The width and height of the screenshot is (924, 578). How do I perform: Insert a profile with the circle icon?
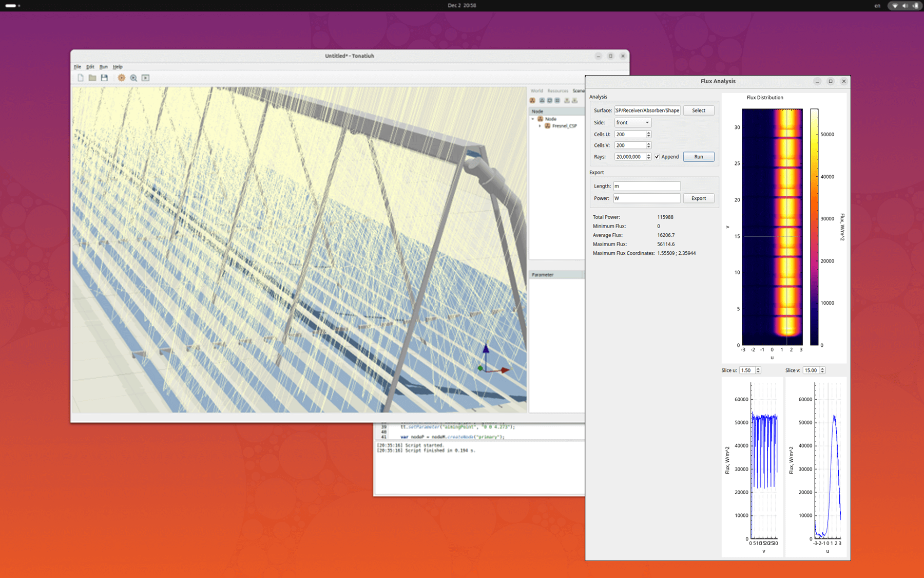coord(549,101)
